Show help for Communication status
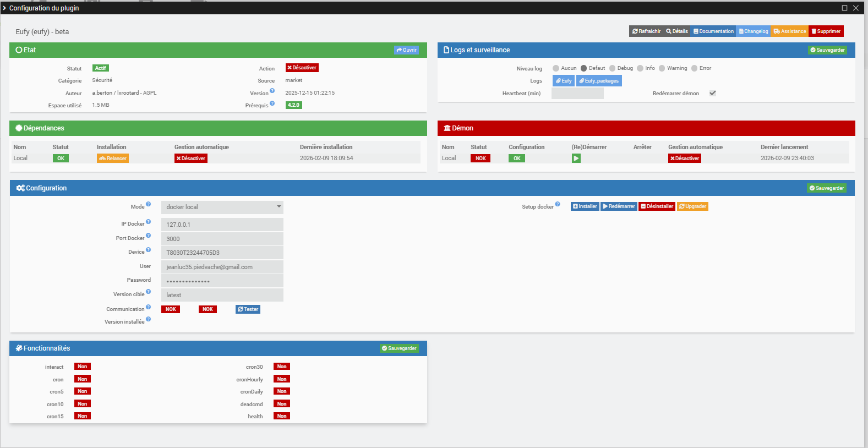Viewport: 868px width, 448px height. tap(148, 307)
